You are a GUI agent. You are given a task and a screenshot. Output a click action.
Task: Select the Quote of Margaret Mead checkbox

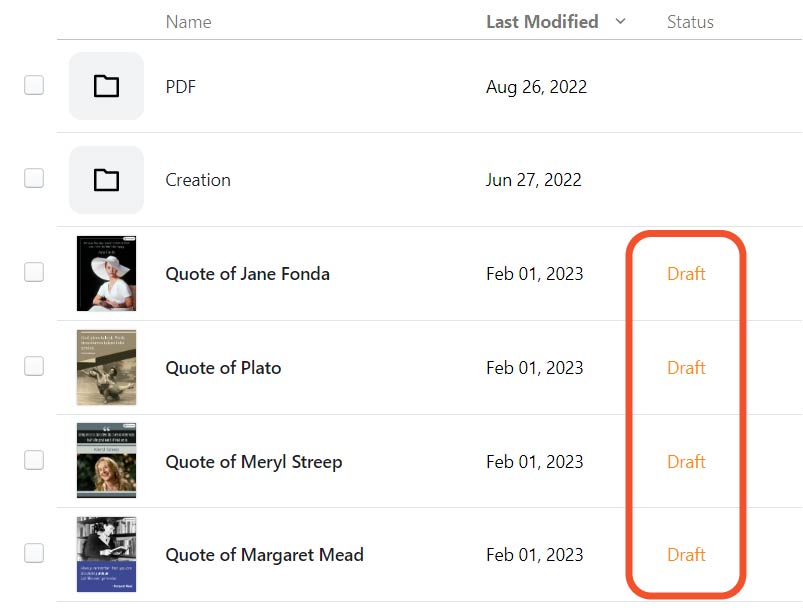34,553
